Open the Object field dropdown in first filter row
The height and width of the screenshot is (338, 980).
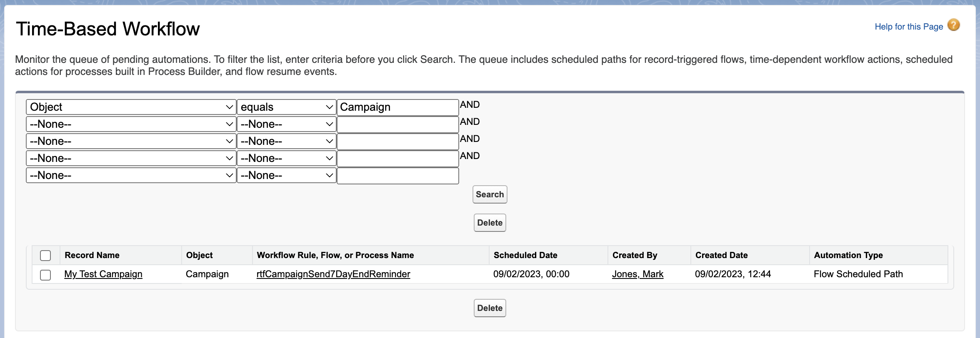131,107
